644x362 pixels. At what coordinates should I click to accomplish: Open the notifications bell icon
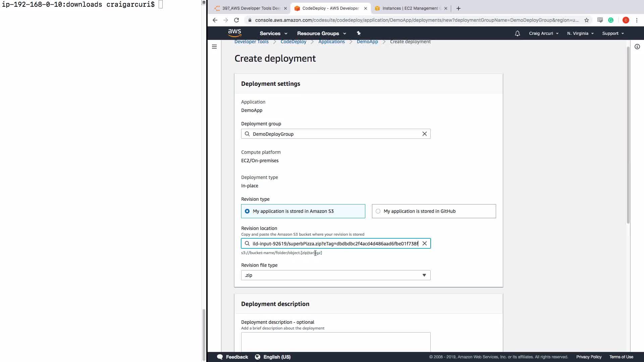[x=517, y=33]
